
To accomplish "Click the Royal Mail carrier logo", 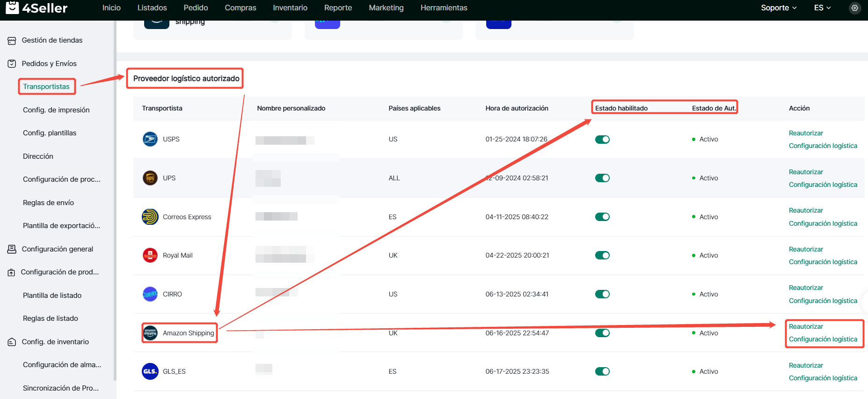I will [x=150, y=255].
